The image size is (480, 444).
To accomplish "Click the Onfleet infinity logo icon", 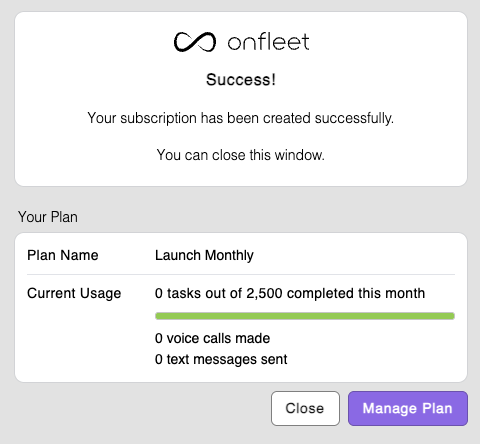I will tap(195, 42).
